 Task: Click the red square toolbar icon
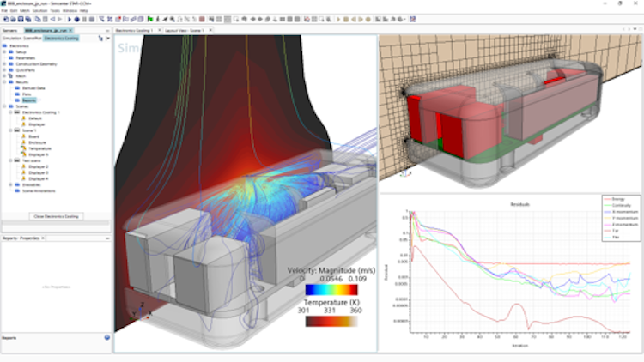click(202, 19)
